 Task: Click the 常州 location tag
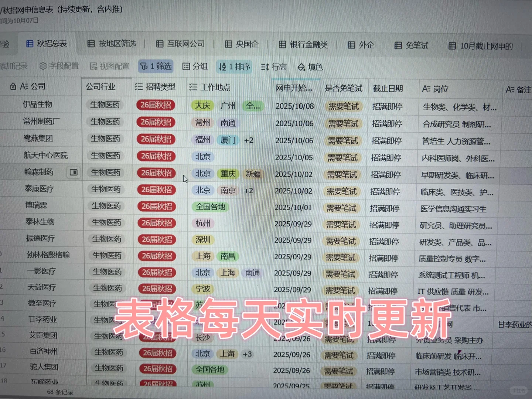coord(202,123)
